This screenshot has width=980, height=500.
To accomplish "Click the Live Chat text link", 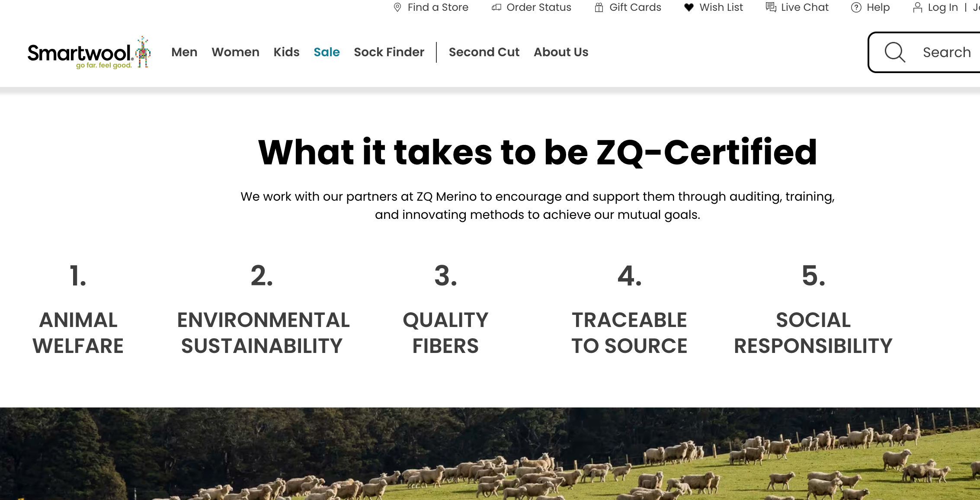I will pyautogui.click(x=804, y=7).
